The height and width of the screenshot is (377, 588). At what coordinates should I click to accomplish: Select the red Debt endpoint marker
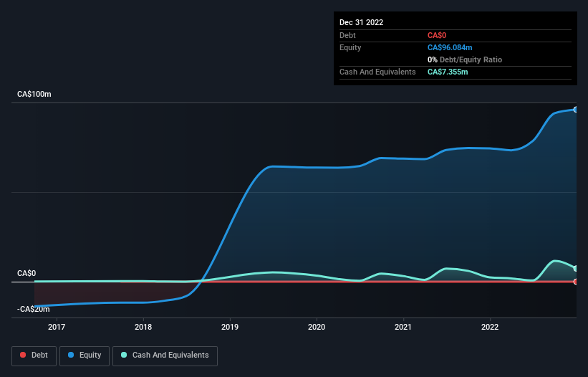[576, 282]
